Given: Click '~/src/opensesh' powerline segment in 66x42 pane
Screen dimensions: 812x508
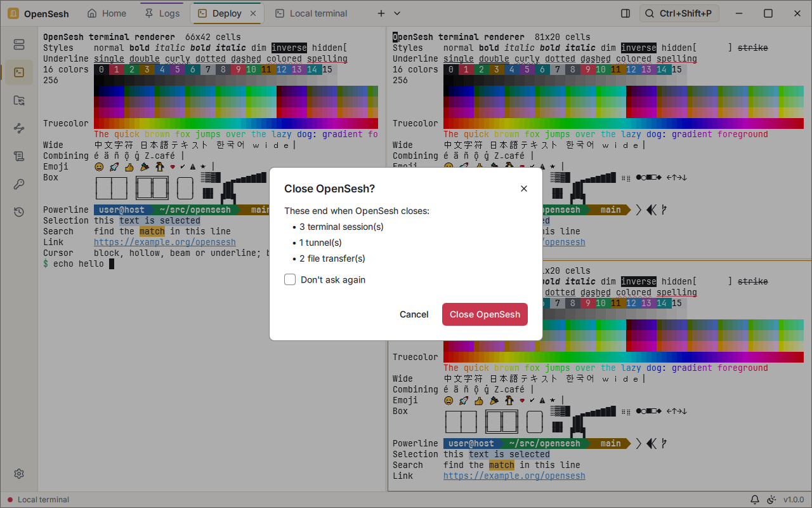Looking at the screenshot, I should [195, 210].
